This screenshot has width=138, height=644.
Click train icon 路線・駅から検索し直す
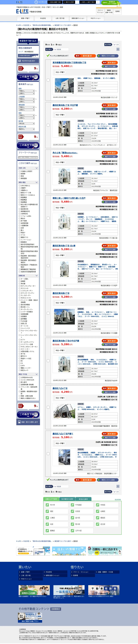coord(19,422)
